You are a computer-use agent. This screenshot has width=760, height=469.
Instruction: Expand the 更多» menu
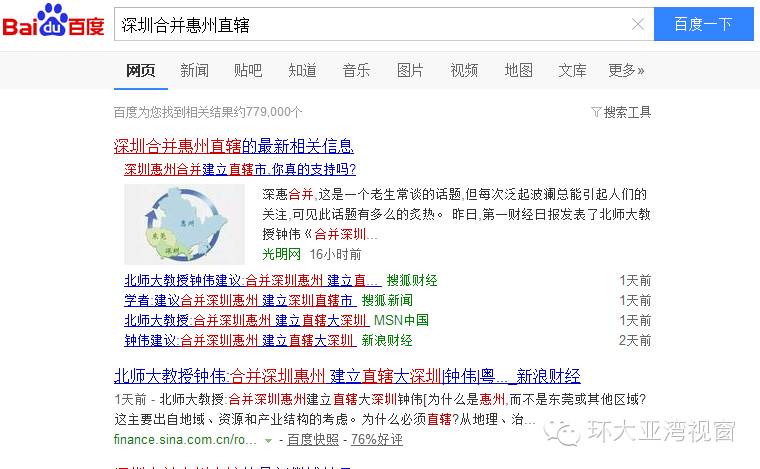click(626, 71)
